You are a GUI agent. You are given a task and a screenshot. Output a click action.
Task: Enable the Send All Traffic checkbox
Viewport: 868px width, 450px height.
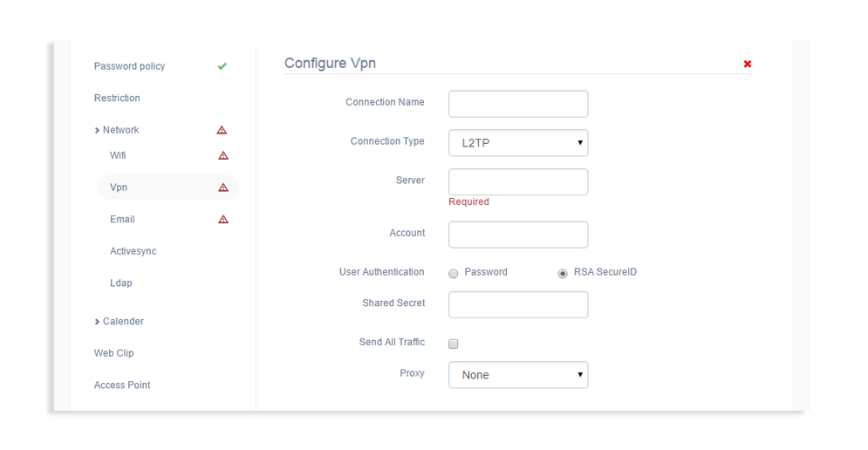(454, 344)
